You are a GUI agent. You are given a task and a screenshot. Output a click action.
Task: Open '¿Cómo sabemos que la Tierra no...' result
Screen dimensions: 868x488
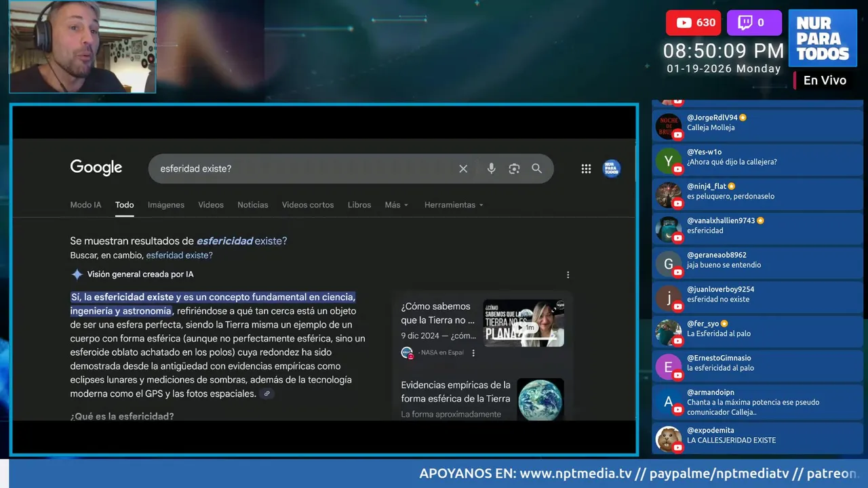pos(438,313)
